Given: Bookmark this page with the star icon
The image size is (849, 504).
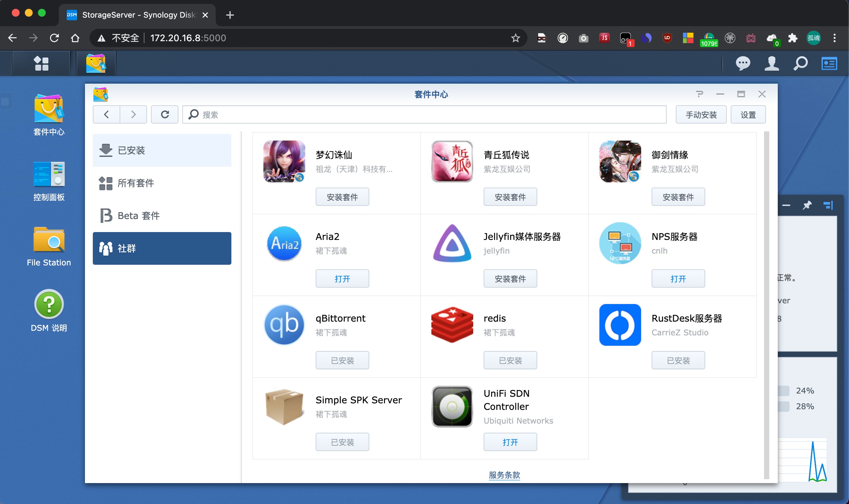Looking at the screenshot, I should click(x=515, y=38).
